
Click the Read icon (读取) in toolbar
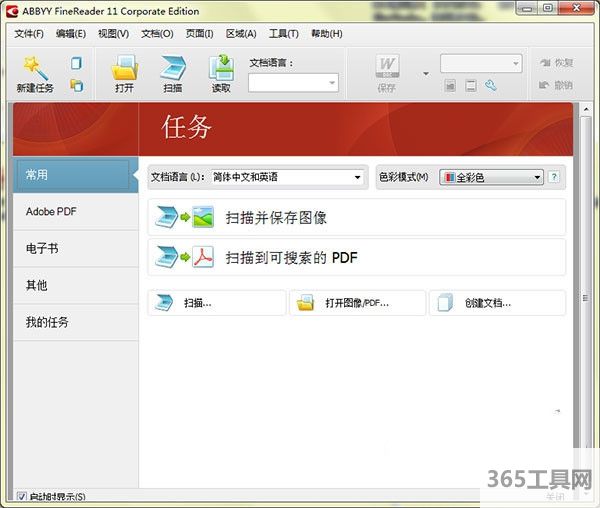pos(221,68)
